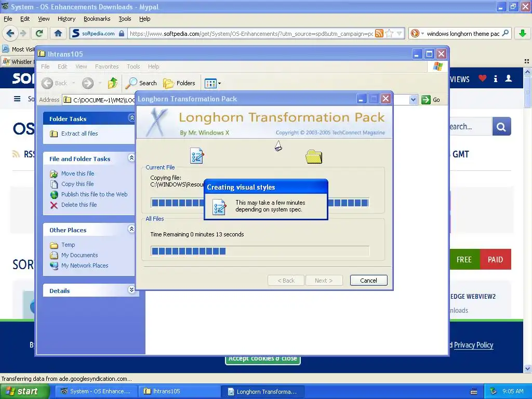The width and height of the screenshot is (532, 399).
Task: Click the system tray notification icon
Action: (x=494, y=391)
